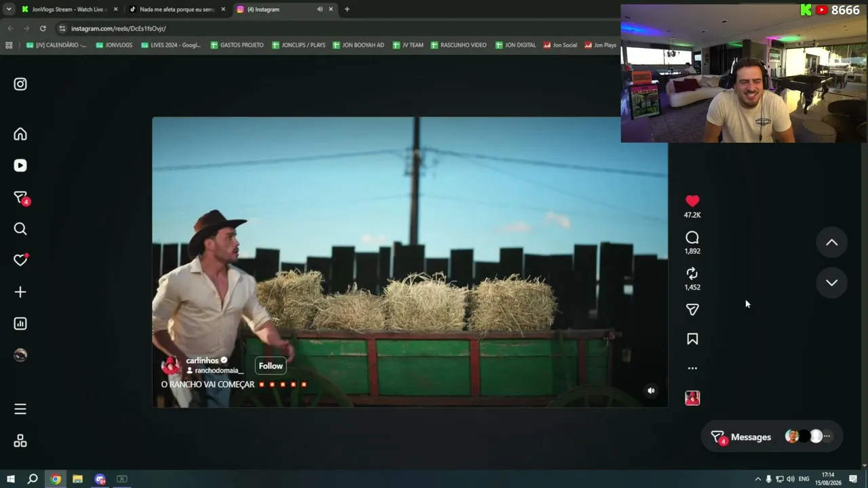Open the Reels section in the sidebar
Image resolution: width=868 pixels, height=488 pixels.
tap(20, 165)
